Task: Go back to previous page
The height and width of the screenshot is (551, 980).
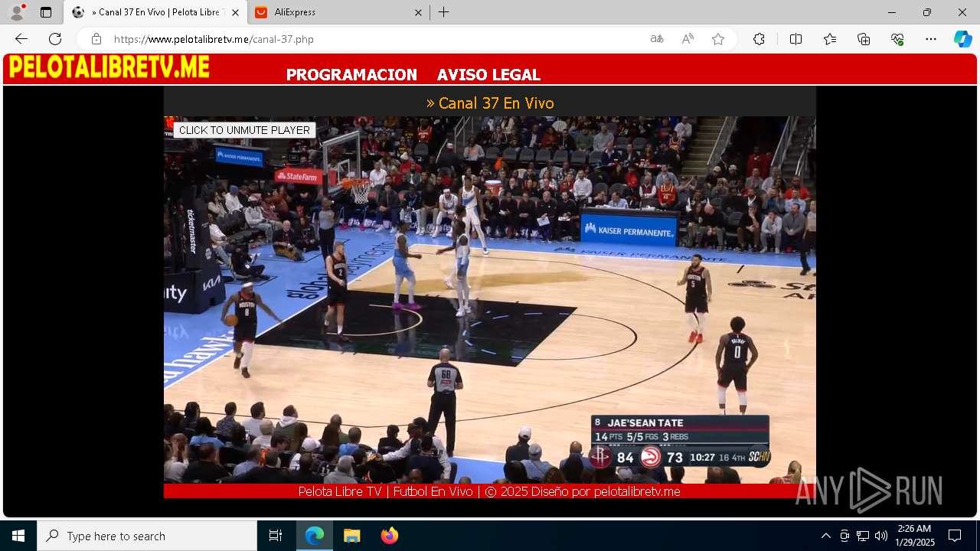Action: click(x=21, y=39)
